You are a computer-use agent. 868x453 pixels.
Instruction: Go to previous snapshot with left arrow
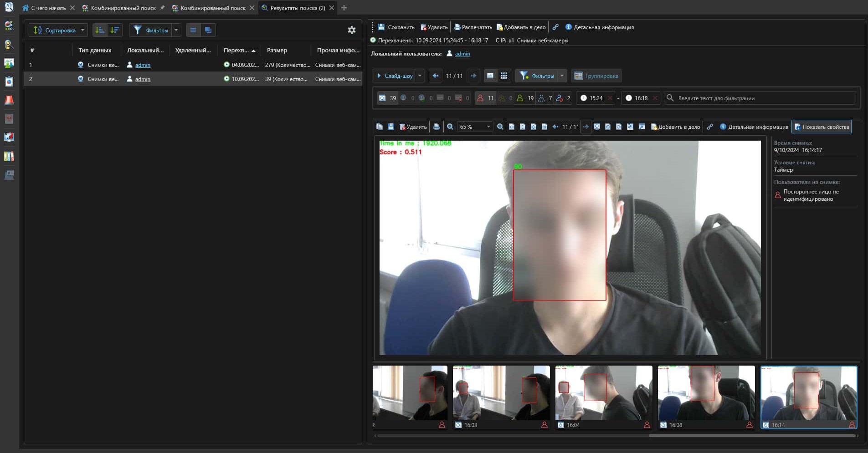(x=435, y=76)
